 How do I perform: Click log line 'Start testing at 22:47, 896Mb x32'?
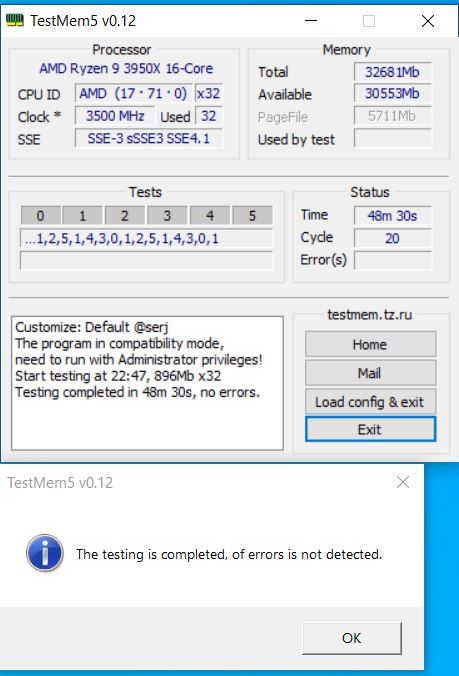point(118,376)
